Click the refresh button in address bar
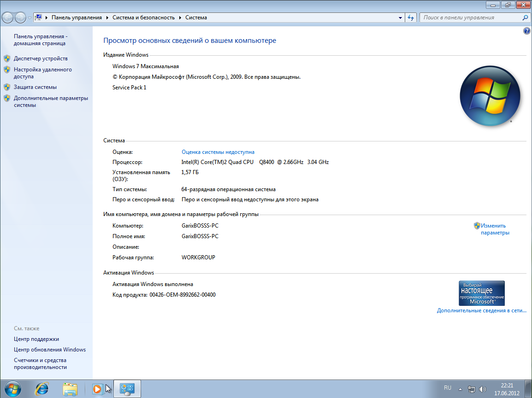 pyautogui.click(x=411, y=18)
